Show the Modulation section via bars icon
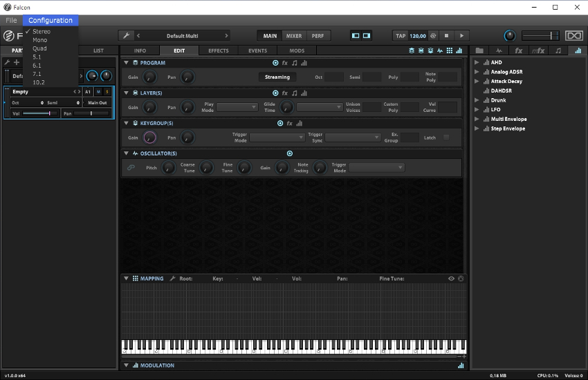The image size is (588, 380). [x=459, y=50]
